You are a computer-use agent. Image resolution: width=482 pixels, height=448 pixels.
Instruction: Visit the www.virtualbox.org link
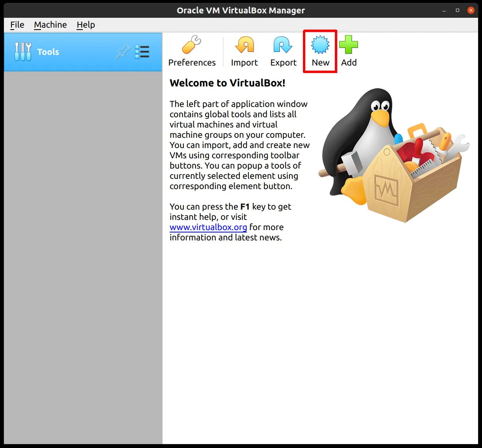(x=208, y=227)
